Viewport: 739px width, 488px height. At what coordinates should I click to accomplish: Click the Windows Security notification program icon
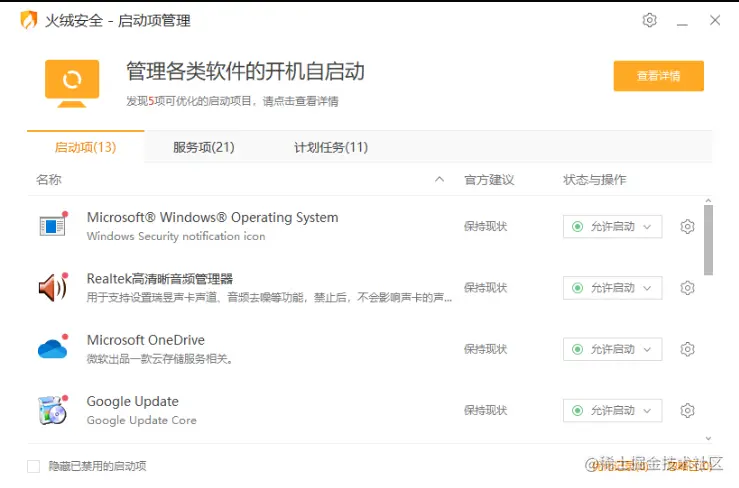click(x=53, y=225)
